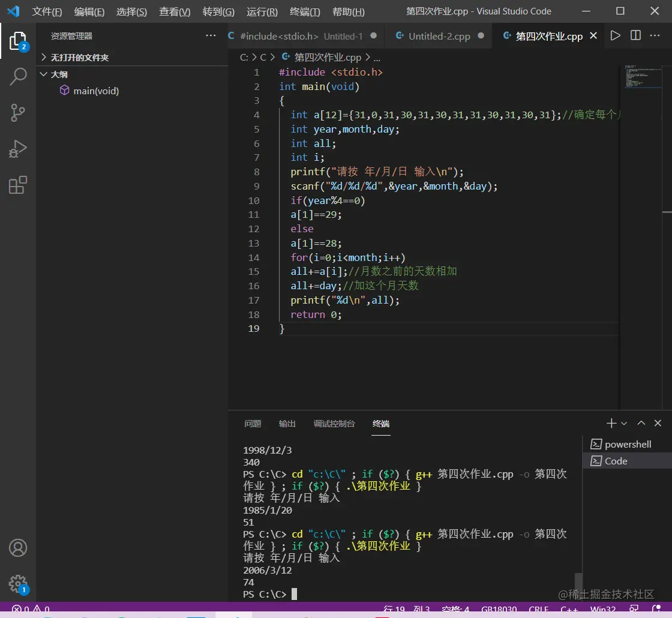Open the Source Control view
The width and height of the screenshot is (672, 618).
(x=18, y=112)
